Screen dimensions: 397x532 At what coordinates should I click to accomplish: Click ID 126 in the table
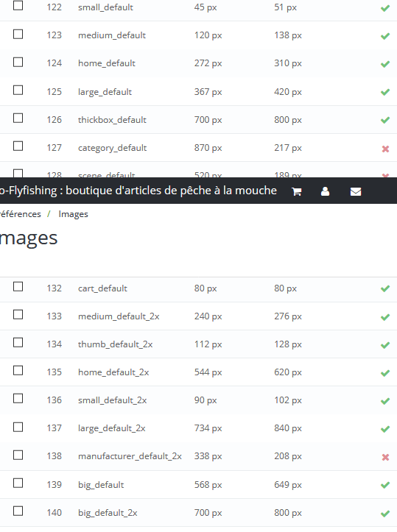[55, 120]
